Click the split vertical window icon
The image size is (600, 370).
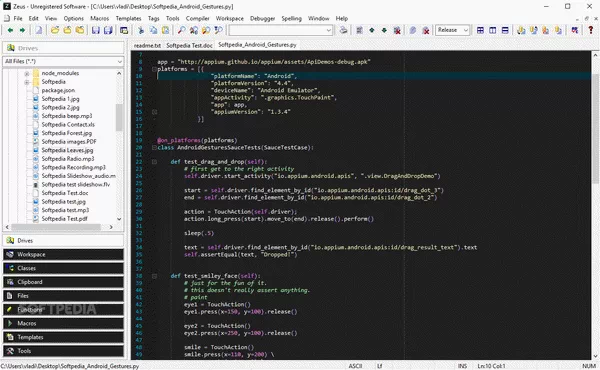(492, 30)
